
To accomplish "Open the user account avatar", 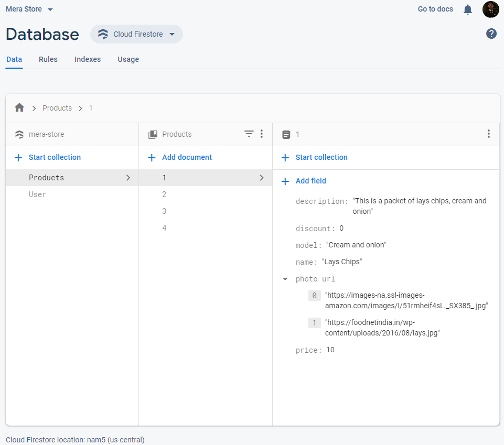I will [490, 9].
